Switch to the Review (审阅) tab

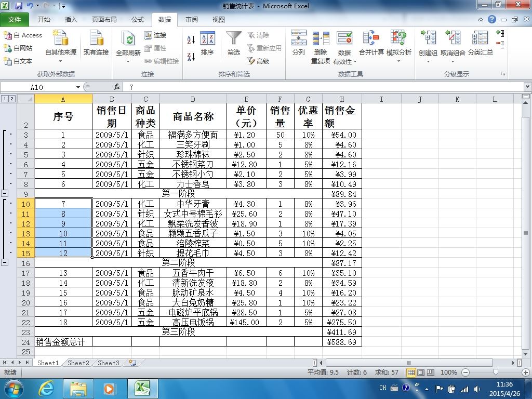coord(191,20)
